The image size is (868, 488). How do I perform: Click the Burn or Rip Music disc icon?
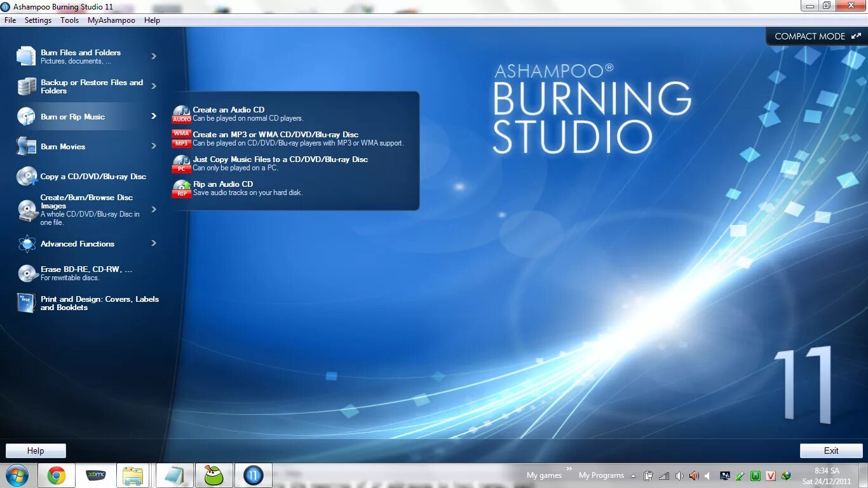26,116
